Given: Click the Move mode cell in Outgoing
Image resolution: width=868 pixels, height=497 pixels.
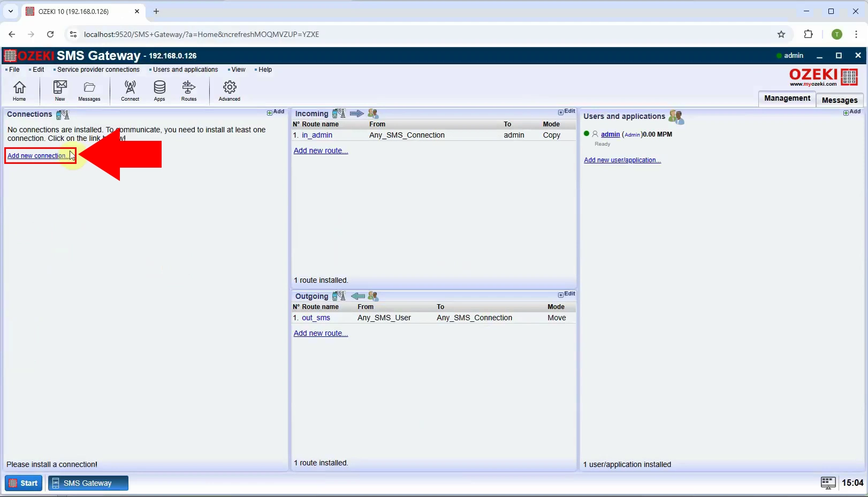Looking at the screenshot, I should [557, 318].
